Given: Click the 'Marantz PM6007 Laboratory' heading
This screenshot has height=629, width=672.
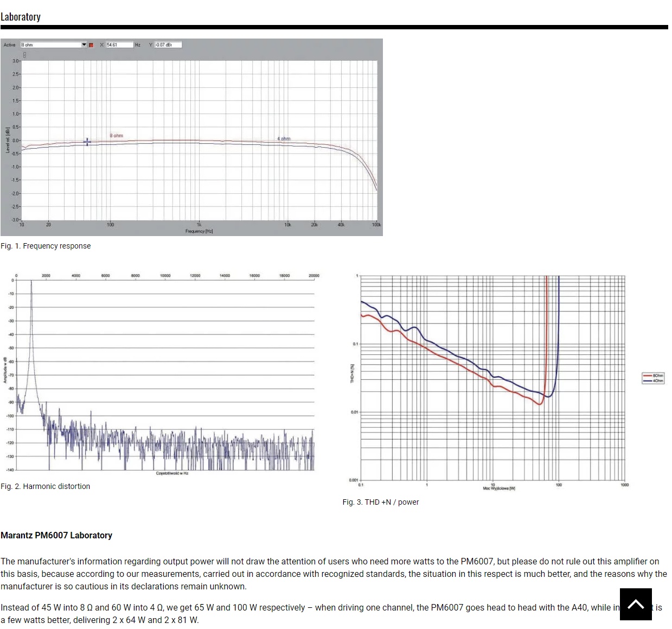Looking at the screenshot, I should [x=56, y=535].
